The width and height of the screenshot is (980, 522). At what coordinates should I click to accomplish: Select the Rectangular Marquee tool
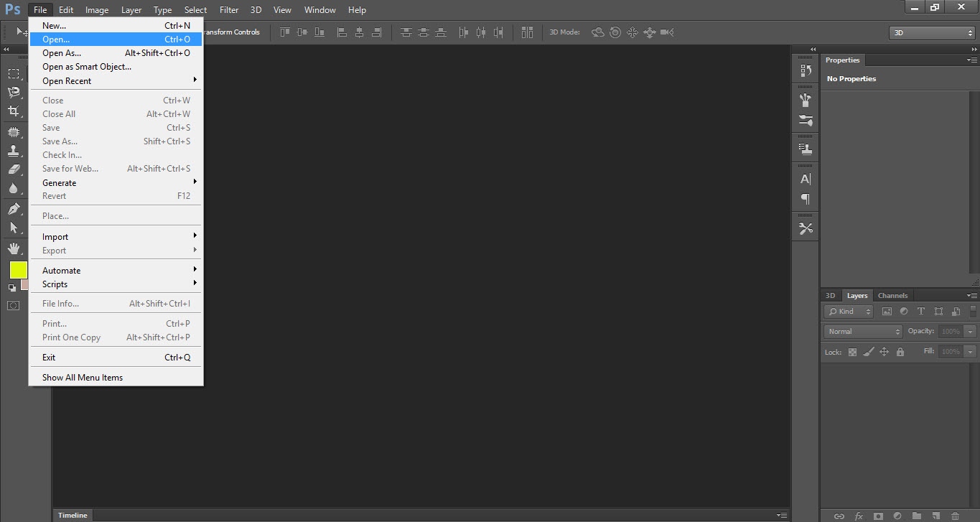(14, 74)
